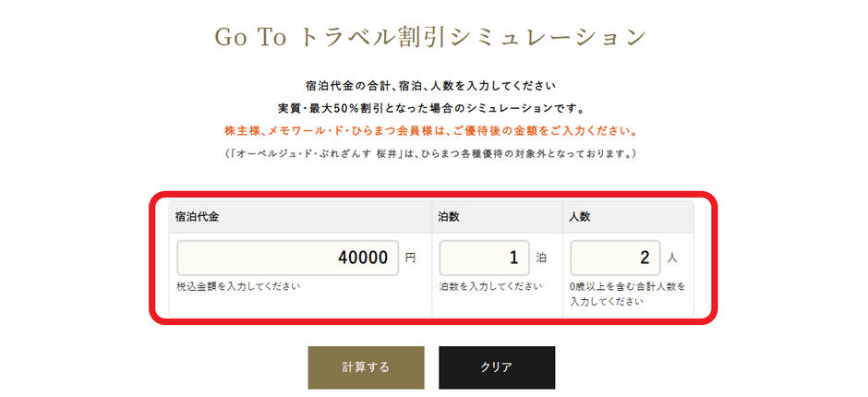This screenshot has height=397, width=868.
Task: Click the 人 unit label beside people field
Action: 673,259
